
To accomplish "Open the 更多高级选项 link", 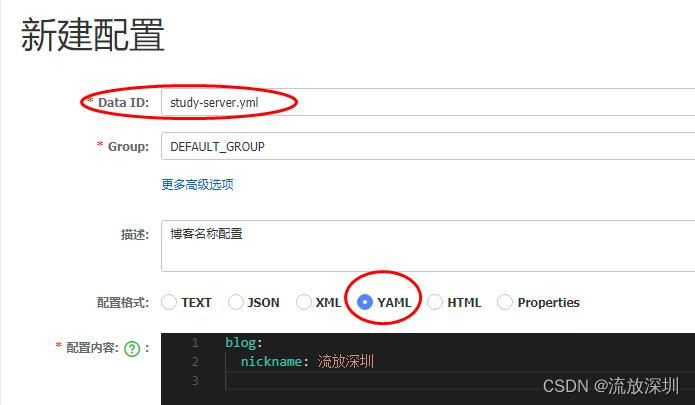I will [197, 184].
